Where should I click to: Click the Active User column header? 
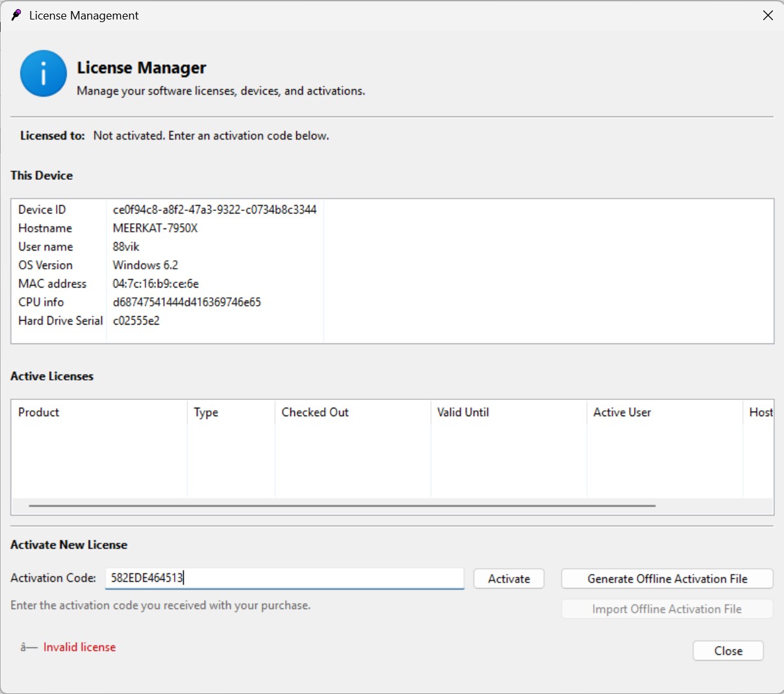point(664,412)
